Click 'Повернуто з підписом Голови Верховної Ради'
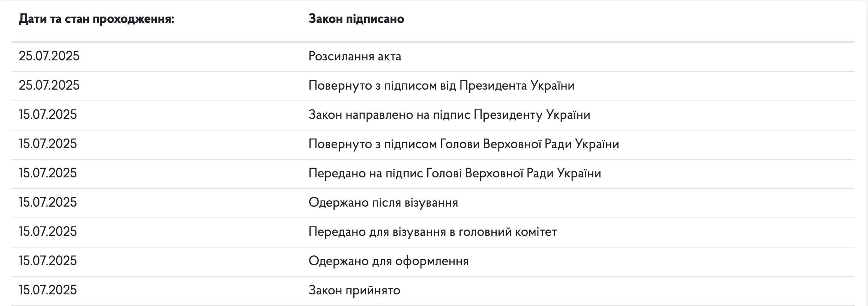The image size is (868, 306). click(463, 144)
